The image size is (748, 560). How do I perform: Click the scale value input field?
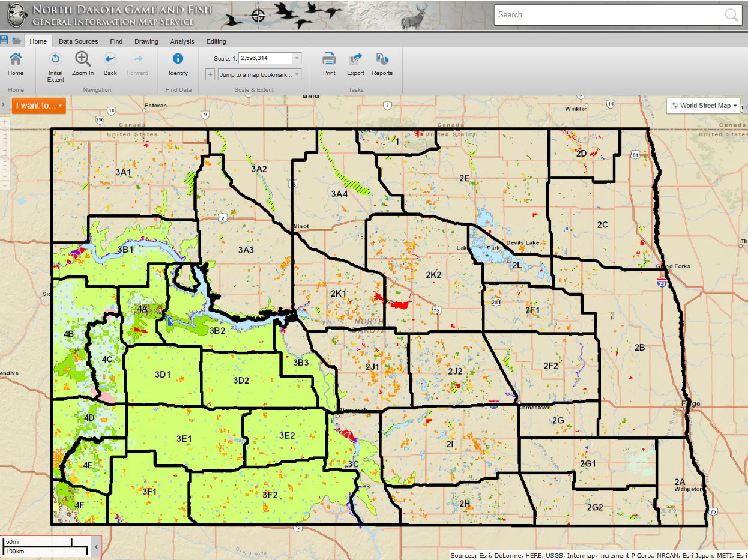point(265,58)
